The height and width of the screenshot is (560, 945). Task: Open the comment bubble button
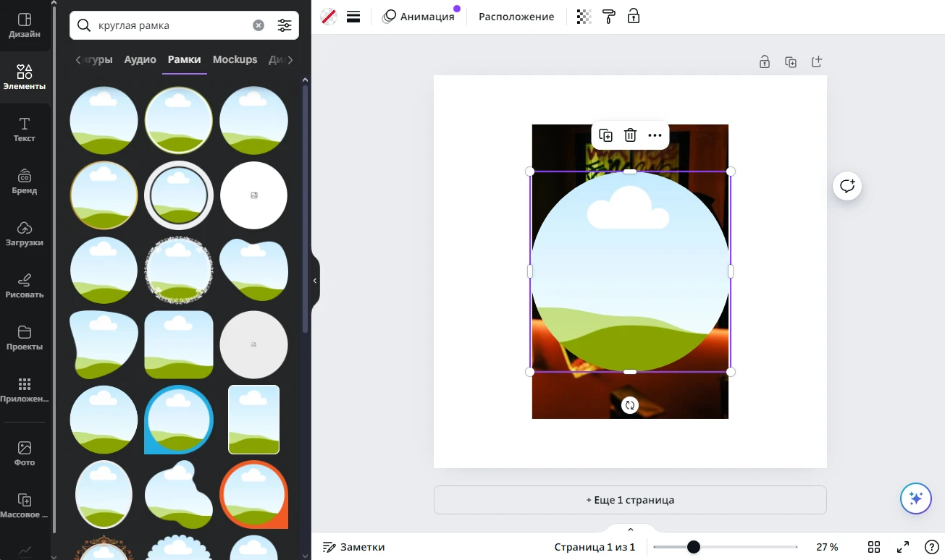[847, 186]
